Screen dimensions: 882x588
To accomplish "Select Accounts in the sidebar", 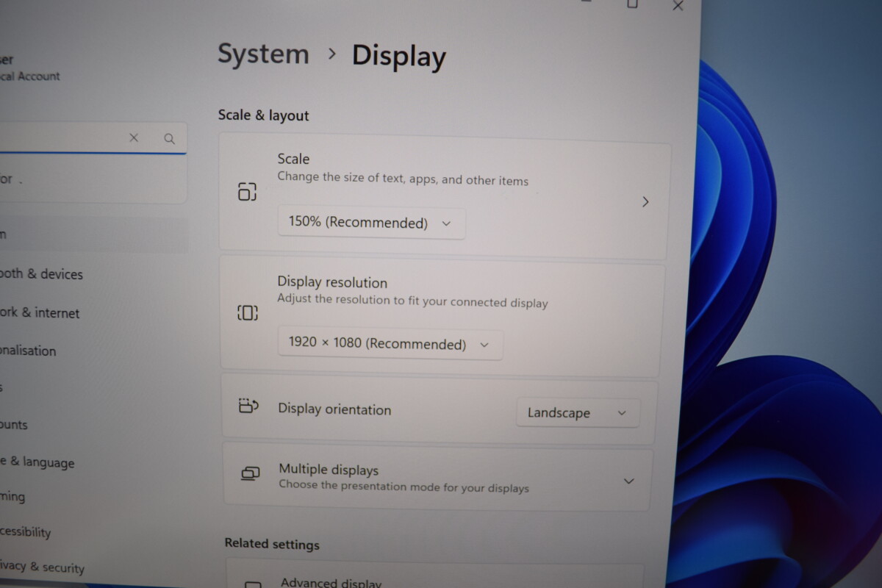I will tap(14, 424).
